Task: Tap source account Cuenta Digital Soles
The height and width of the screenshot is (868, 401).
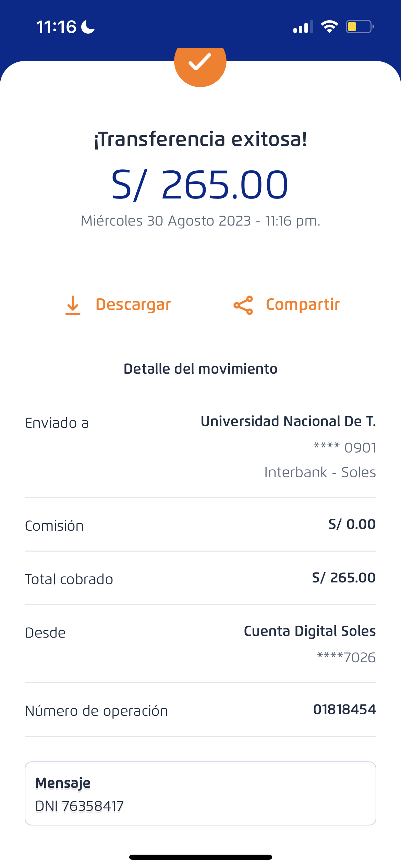Action: (x=309, y=631)
